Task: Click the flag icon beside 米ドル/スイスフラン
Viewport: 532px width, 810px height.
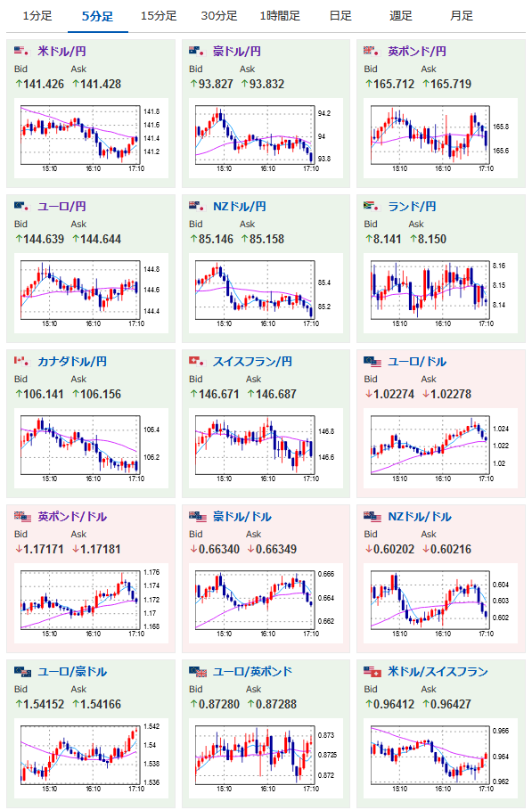Action: coord(372,672)
